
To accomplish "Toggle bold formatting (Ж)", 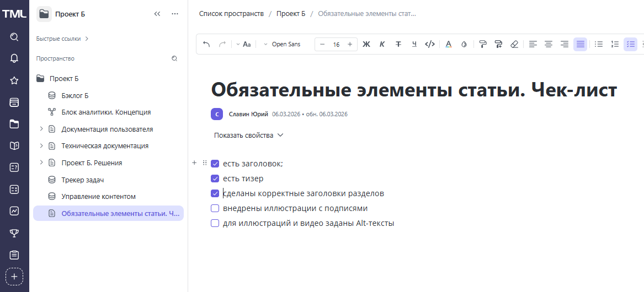I will 366,44.
